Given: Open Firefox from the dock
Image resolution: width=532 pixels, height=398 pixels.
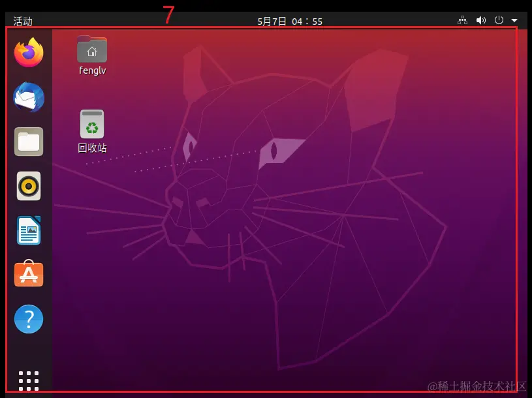Looking at the screenshot, I should point(29,52).
